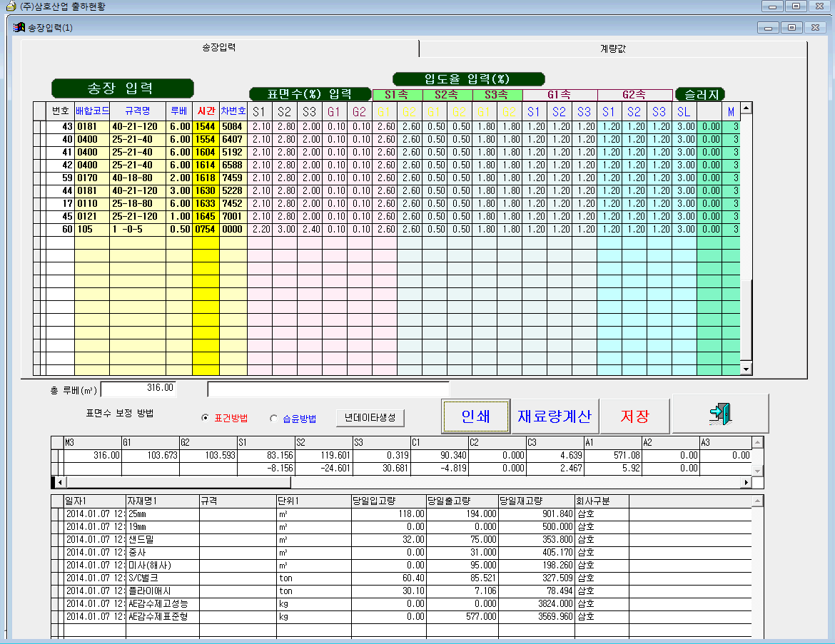Viewport: 835px width, 644px height.
Task: Select the 습윤방법 radio button
Action: (x=274, y=419)
